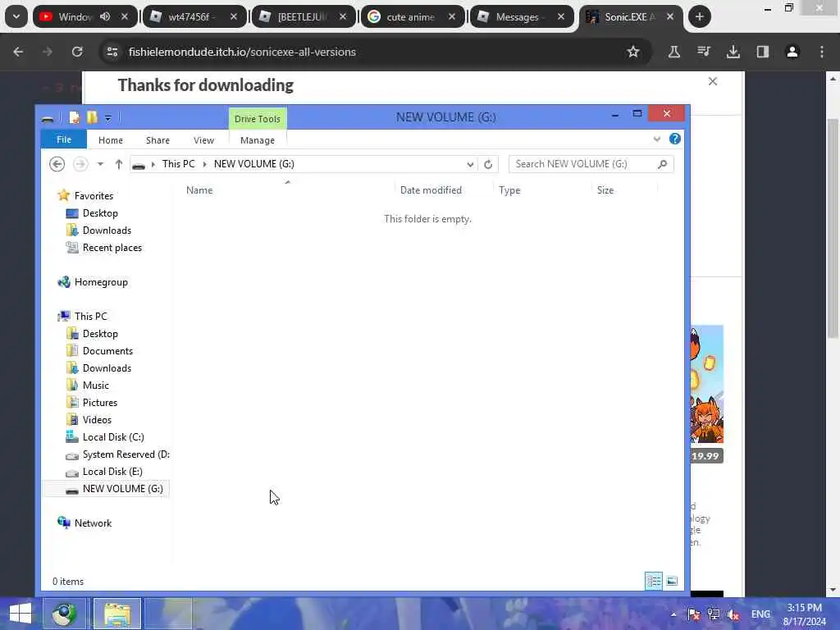Sort by the Size column header
This screenshot has height=630, width=840.
click(605, 190)
